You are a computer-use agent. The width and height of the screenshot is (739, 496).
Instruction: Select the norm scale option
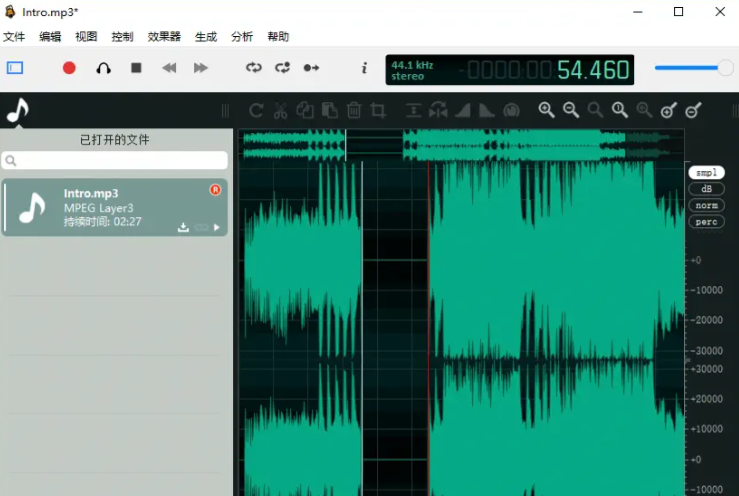[x=706, y=205]
